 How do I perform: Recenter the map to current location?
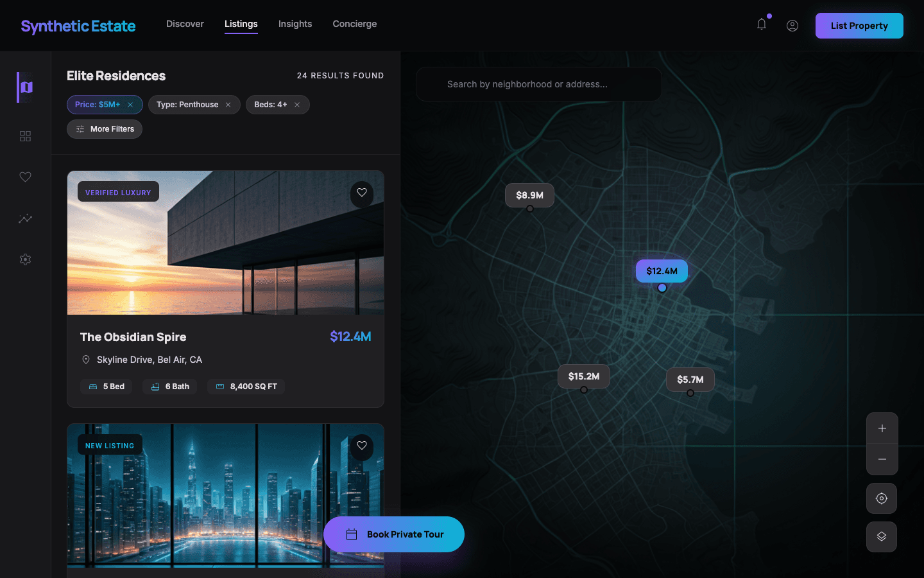[882, 498]
